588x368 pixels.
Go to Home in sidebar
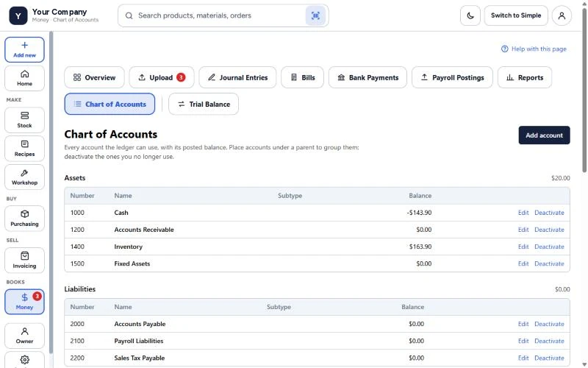pos(24,78)
